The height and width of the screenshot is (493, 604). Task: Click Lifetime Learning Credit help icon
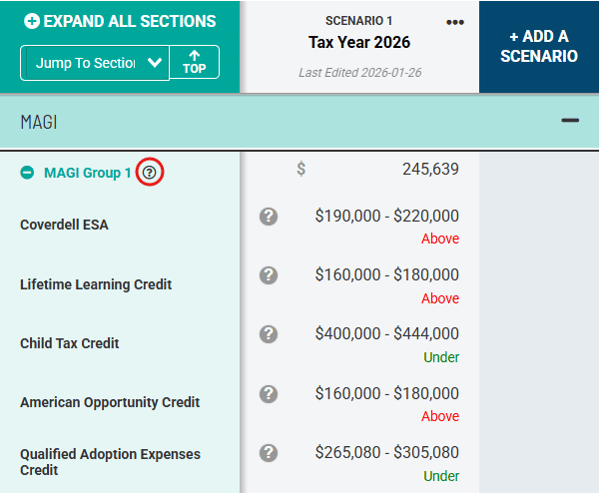(x=268, y=275)
